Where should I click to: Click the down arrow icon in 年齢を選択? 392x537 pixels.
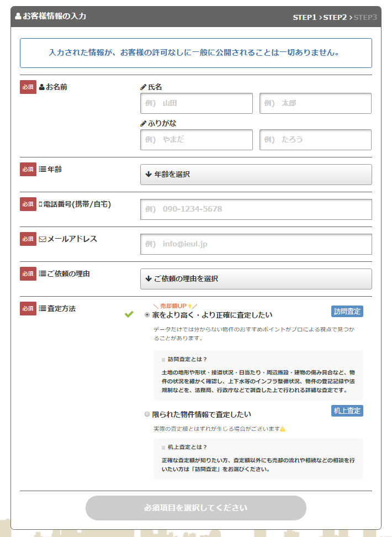(x=149, y=175)
